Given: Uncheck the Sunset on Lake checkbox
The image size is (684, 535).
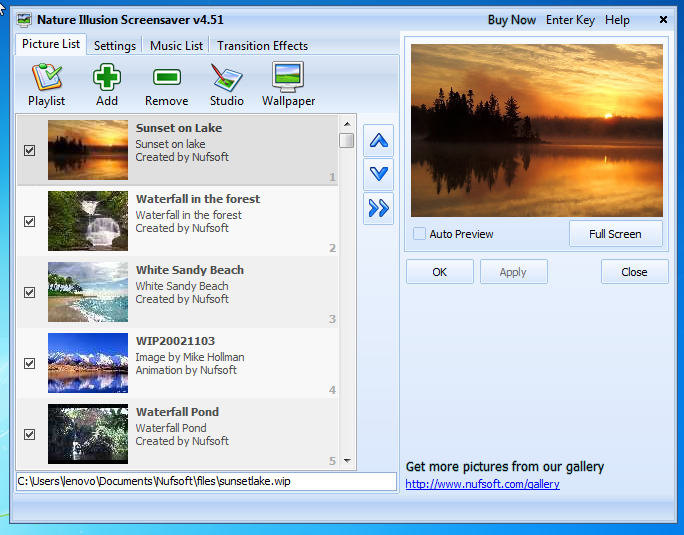Looking at the screenshot, I should tap(29, 151).
